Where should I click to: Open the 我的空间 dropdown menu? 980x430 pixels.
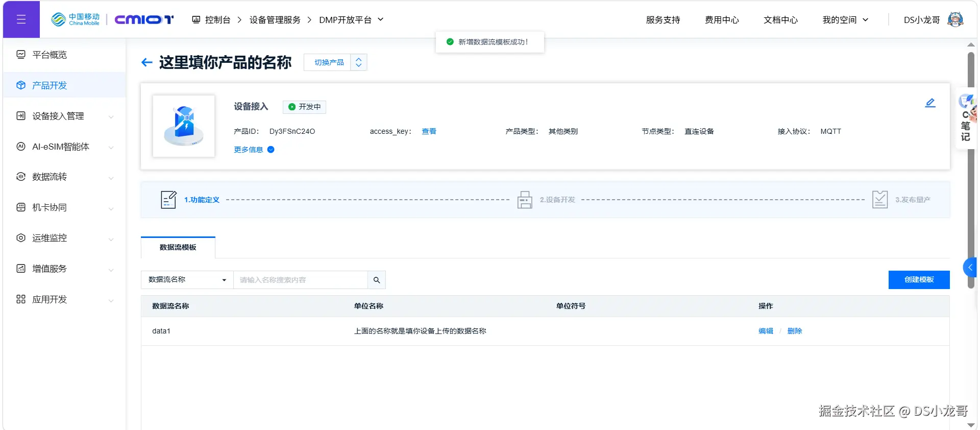[845, 19]
